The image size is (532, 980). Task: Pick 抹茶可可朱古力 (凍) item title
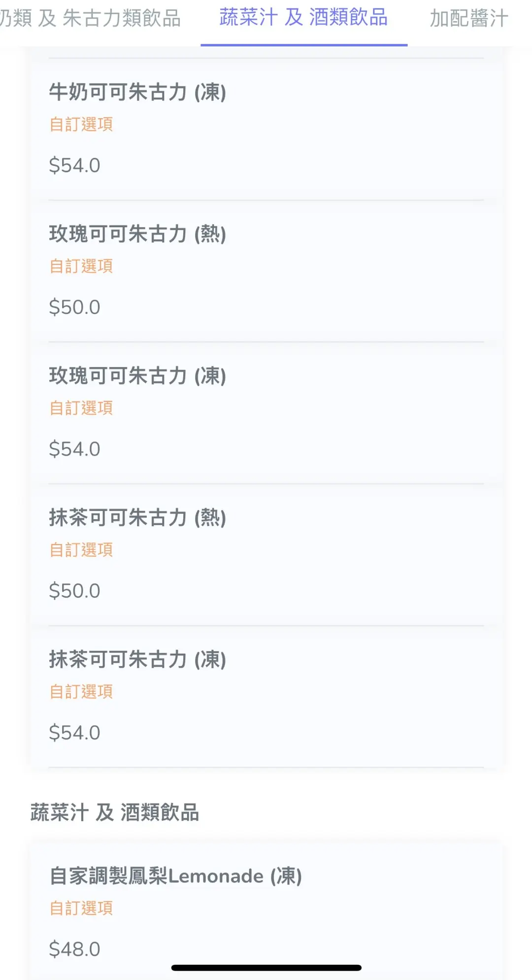[x=137, y=660]
